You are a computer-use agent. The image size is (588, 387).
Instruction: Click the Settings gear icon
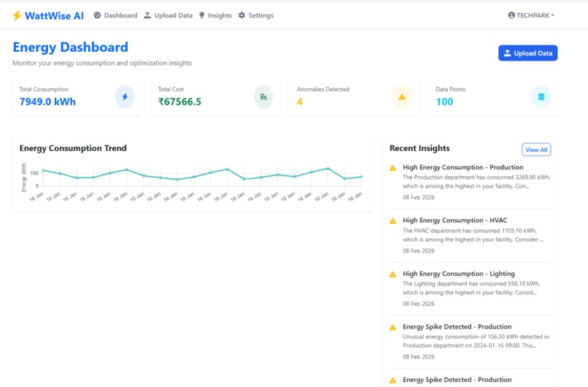[242, 15]
